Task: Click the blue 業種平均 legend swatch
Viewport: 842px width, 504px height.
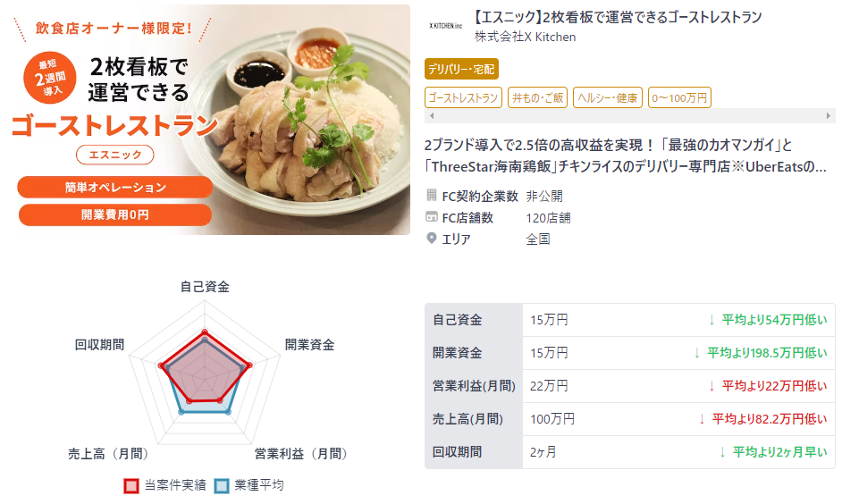Action: (222, 485)
